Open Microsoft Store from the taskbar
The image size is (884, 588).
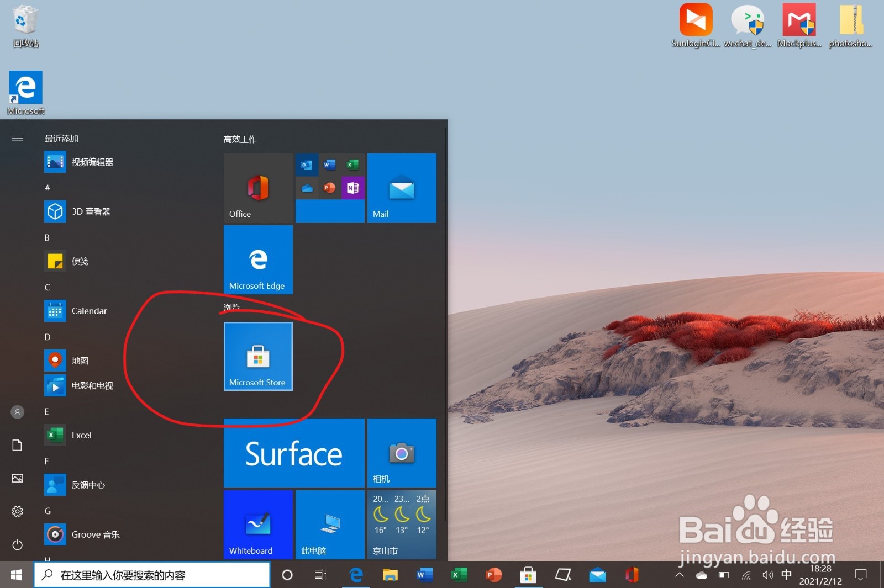(528, 575)
